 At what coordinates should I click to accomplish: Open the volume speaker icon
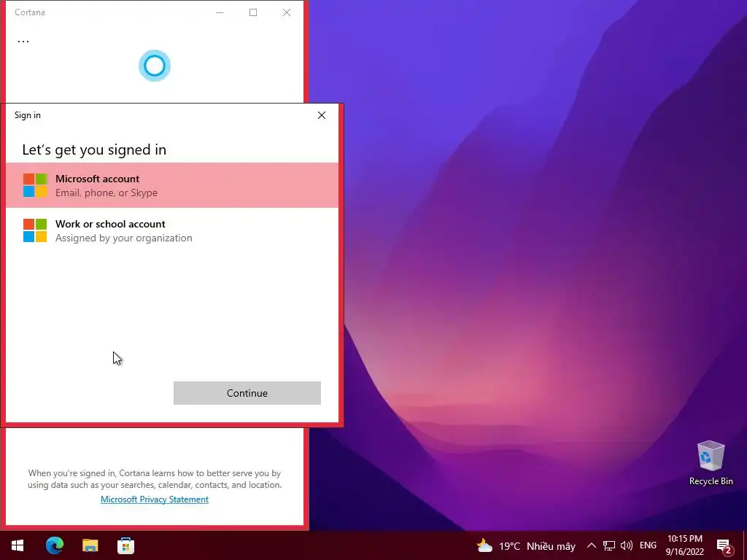[x=627, y=545]
